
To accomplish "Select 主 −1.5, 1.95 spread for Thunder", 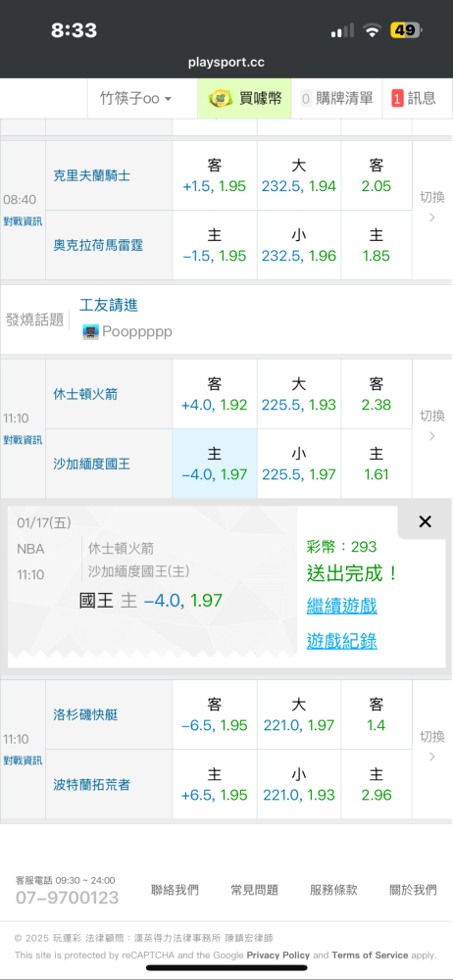I will (215, 245).
